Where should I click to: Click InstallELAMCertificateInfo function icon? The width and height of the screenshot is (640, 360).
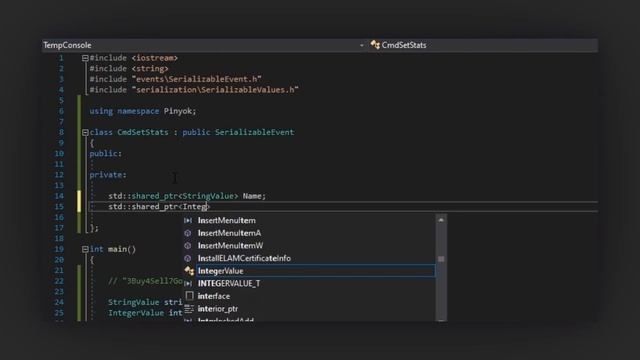(x=188, y=258)
